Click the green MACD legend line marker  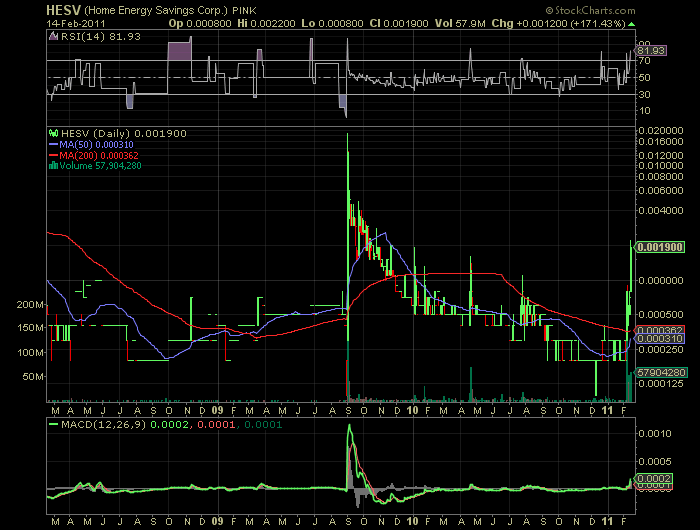pyautogui.click(x=54, y=425)
